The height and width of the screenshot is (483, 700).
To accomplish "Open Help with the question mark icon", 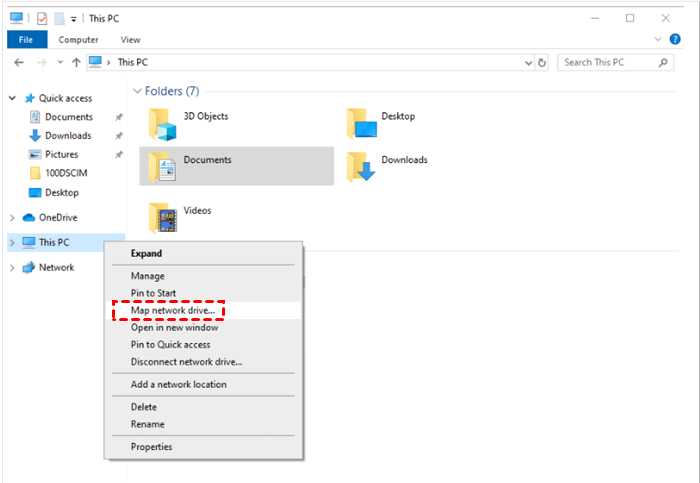I will [675, 39].
